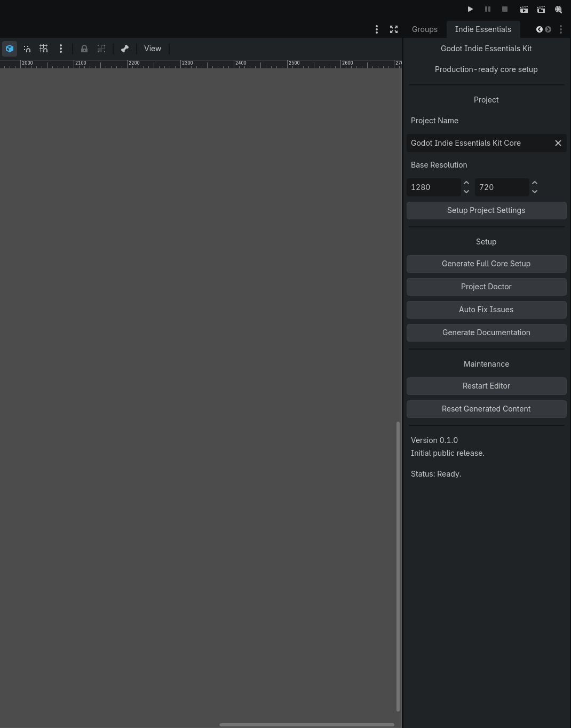This screenshot has width=571, height=728.
Task: Toggle smart snapping
Action: point(27,49)
